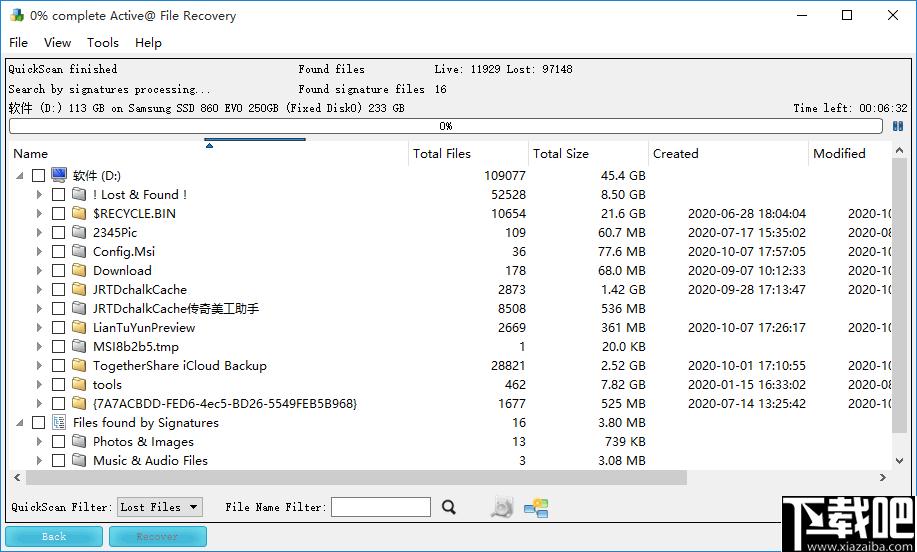Click the $RECYCLE.BIN folder icon
Screen dimensions: 917x552
[x=79, y=213]
